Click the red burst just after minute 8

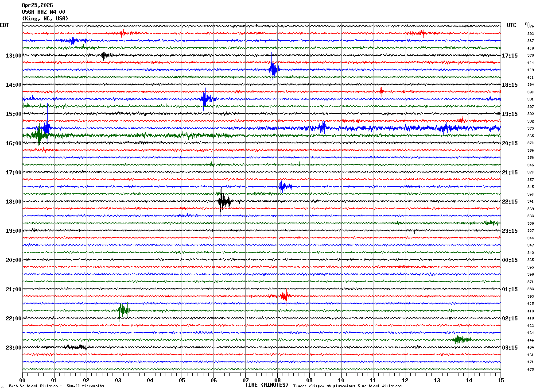pos(284,296)
